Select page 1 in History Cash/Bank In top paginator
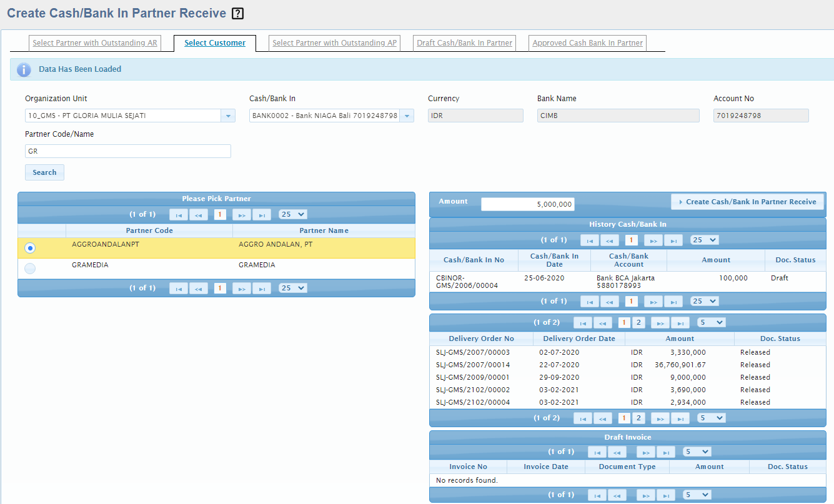 point(632,240)
